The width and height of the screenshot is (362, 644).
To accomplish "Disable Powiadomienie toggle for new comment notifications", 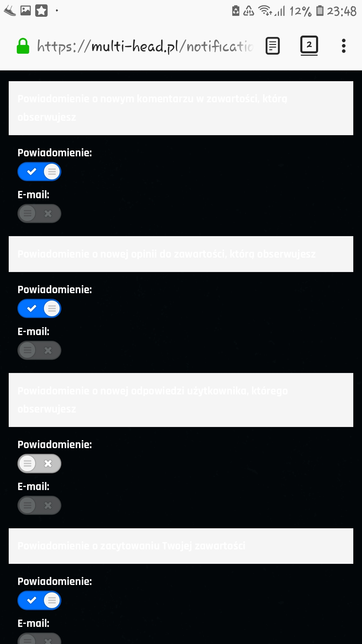I will click(x=39, y=172).
